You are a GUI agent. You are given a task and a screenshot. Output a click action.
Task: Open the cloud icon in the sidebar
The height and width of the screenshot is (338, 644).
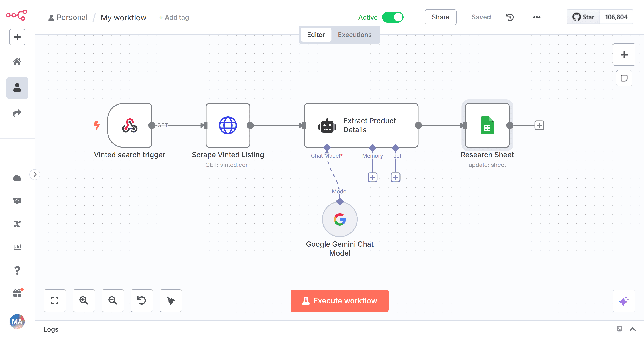pos(17,178)
